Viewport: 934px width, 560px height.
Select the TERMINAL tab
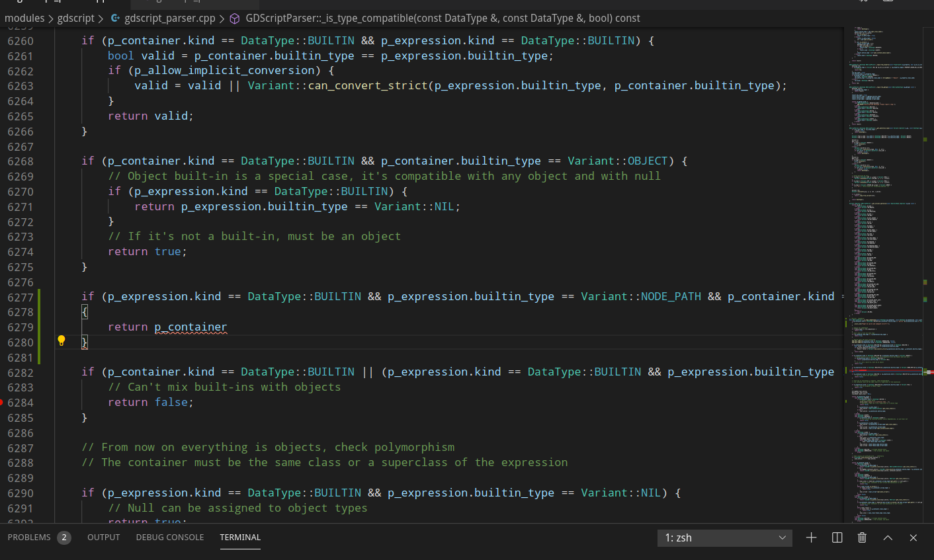(x=240, y=538)
